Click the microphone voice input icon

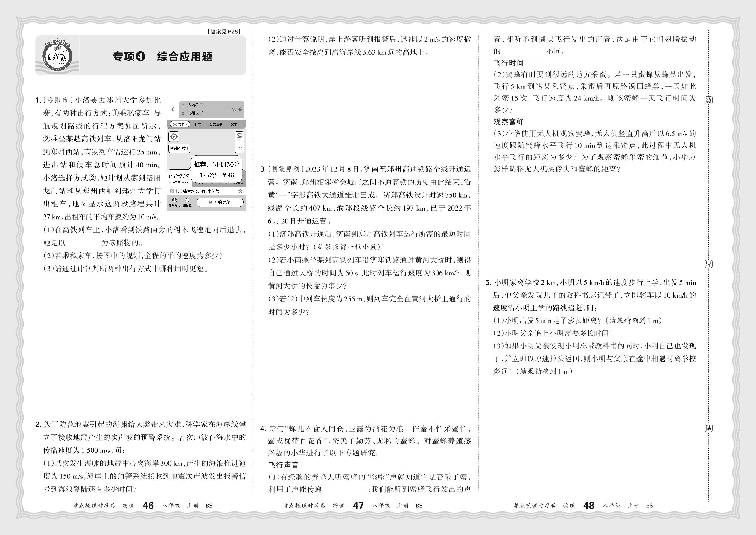(x=240, y=109)
